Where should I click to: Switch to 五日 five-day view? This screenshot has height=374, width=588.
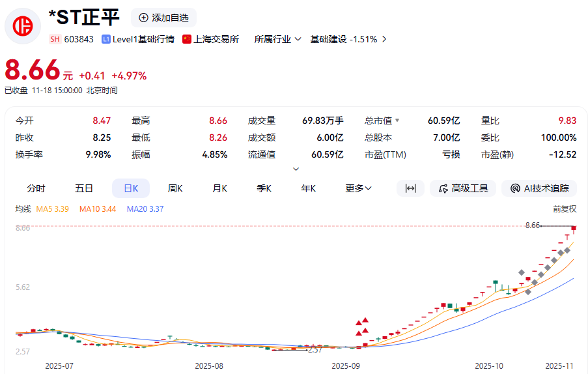(x=84, y=188)
